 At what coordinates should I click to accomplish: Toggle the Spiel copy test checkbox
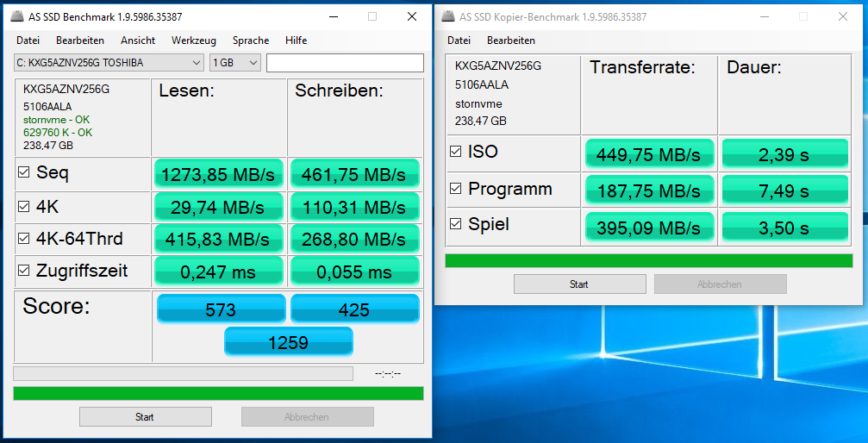455,224
